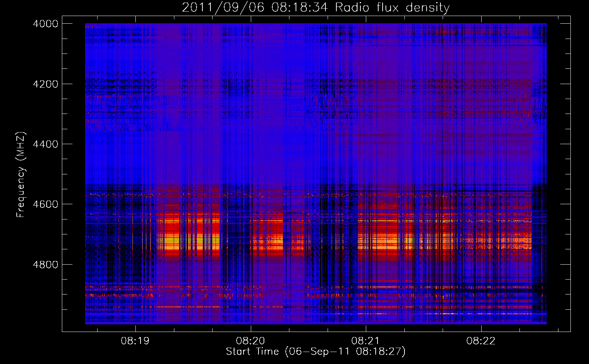
Task: Click the "Start Time (06-Sep-11 08:18:27)" axis label
Action: coord(316,352)
